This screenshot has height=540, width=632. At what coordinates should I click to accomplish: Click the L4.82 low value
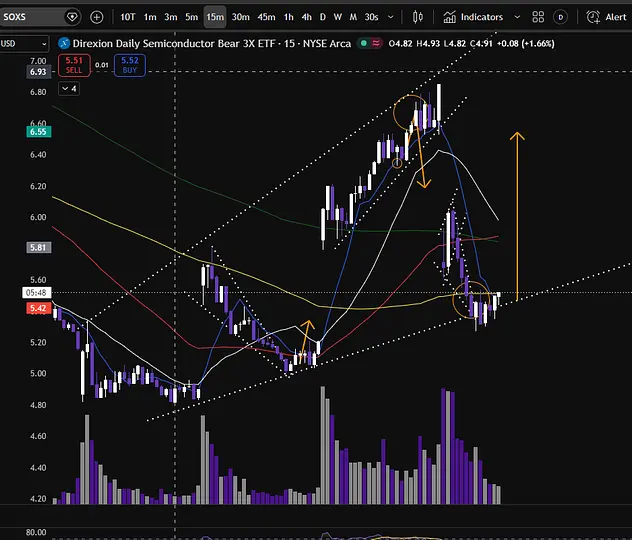click(x=455, y=43)
